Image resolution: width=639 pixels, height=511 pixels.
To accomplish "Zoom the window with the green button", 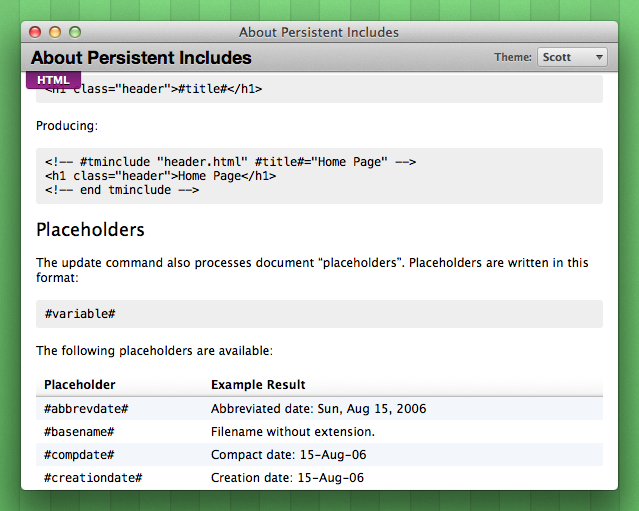I will [74, 32].
